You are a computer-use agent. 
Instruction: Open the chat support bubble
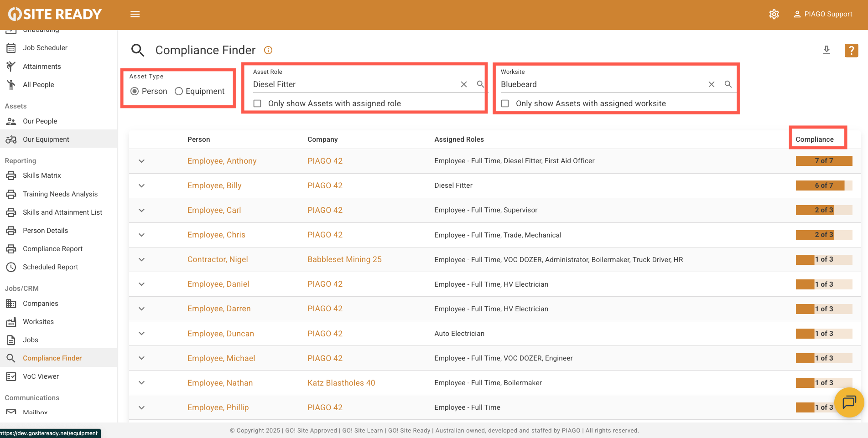pyautogui.click(x=849, y=402)
